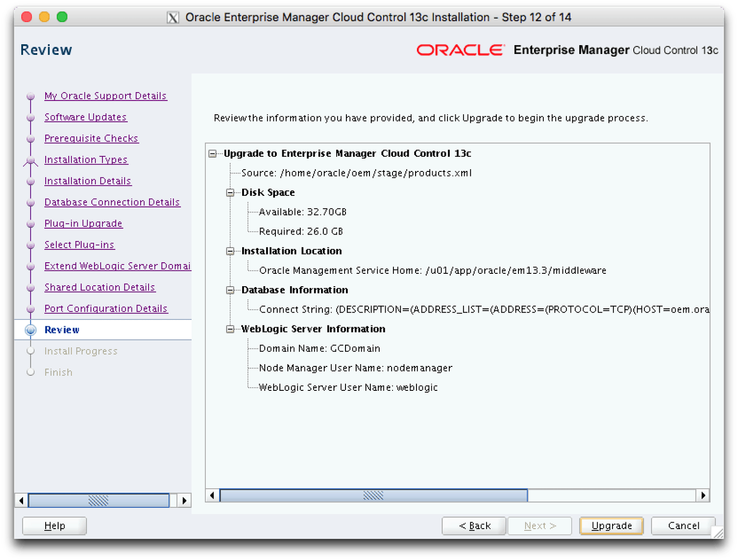Click right arrow of sidebar scrollbar

[184, 501]
